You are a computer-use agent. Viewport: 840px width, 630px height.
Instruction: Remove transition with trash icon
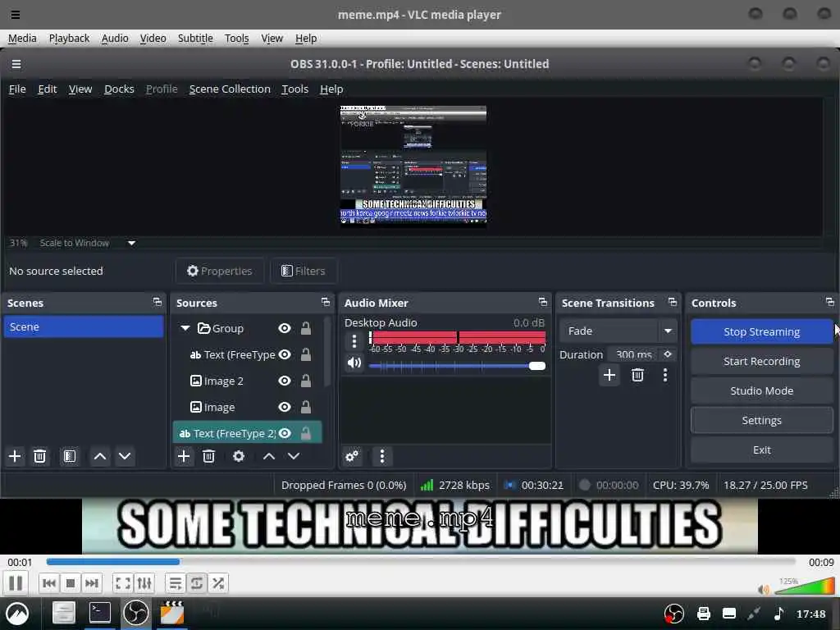[637, 375]
